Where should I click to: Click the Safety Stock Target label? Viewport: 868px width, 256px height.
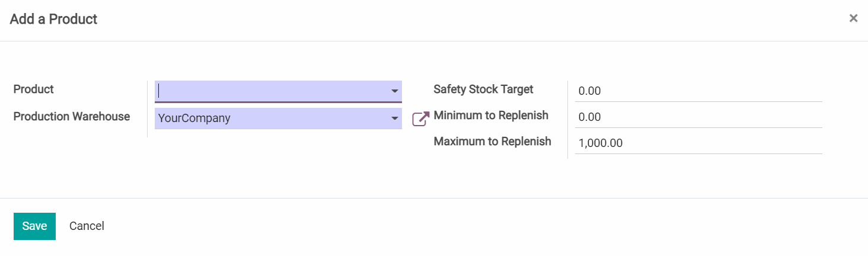483,89
